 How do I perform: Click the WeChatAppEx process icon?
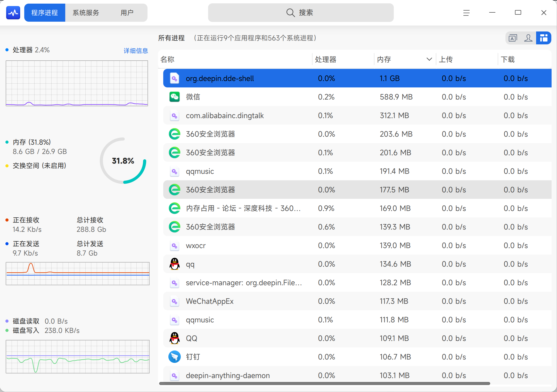click(175, 301)
